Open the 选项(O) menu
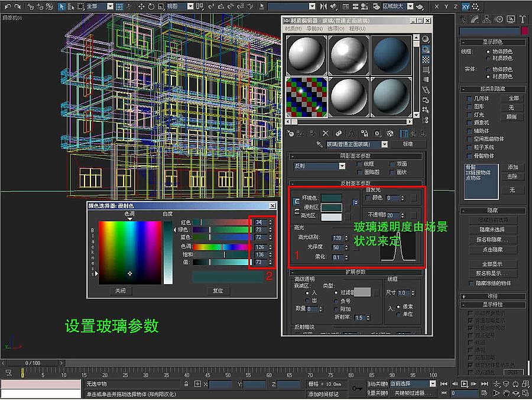This screenshot has width=532, height=400. 335,28
